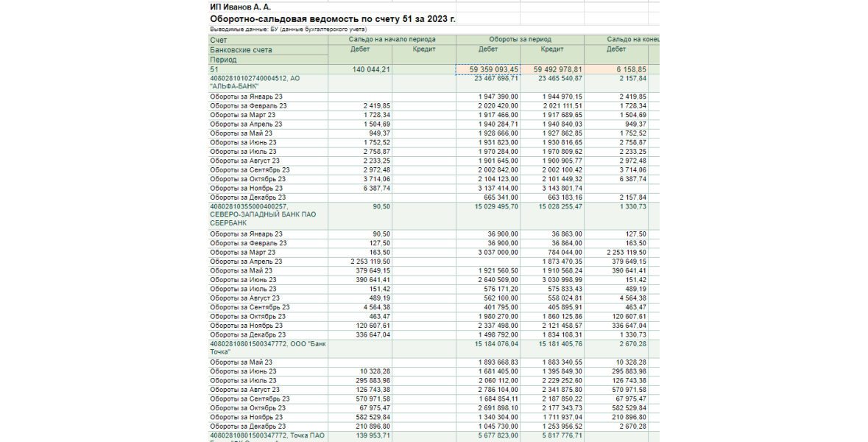Click the 'Обороты за период' column header
The height and width of the screenshot is (442, 868).
(x=520, y=40)
